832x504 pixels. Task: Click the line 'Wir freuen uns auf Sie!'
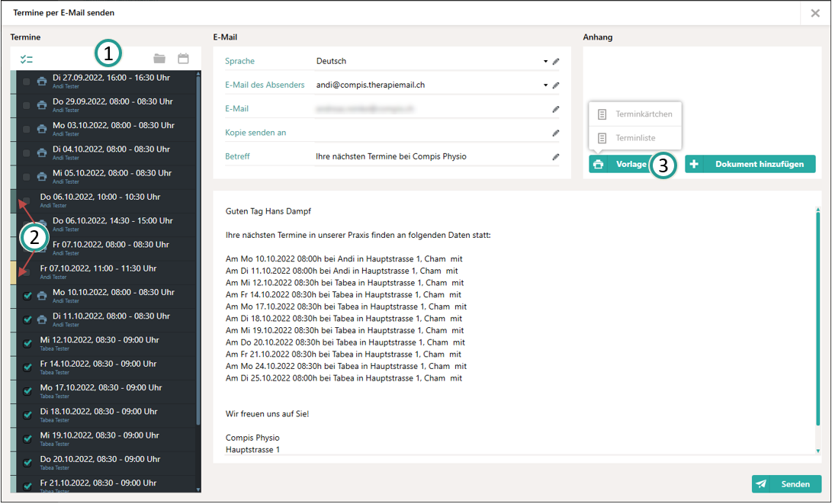pos(267,414)
